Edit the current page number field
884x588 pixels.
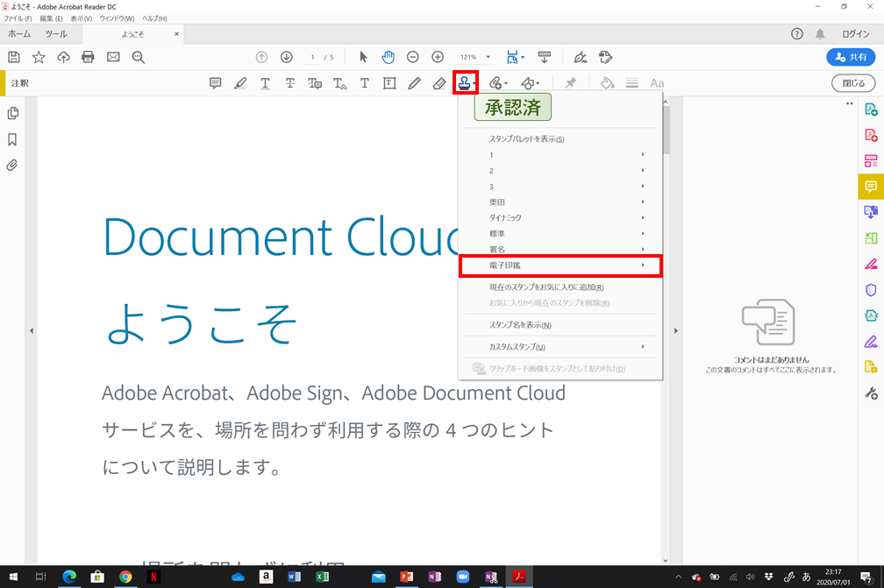click(x=312, y=57)
